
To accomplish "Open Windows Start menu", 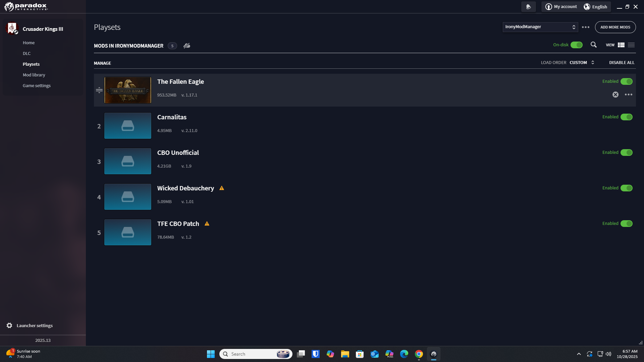I will tap(211, 354).
